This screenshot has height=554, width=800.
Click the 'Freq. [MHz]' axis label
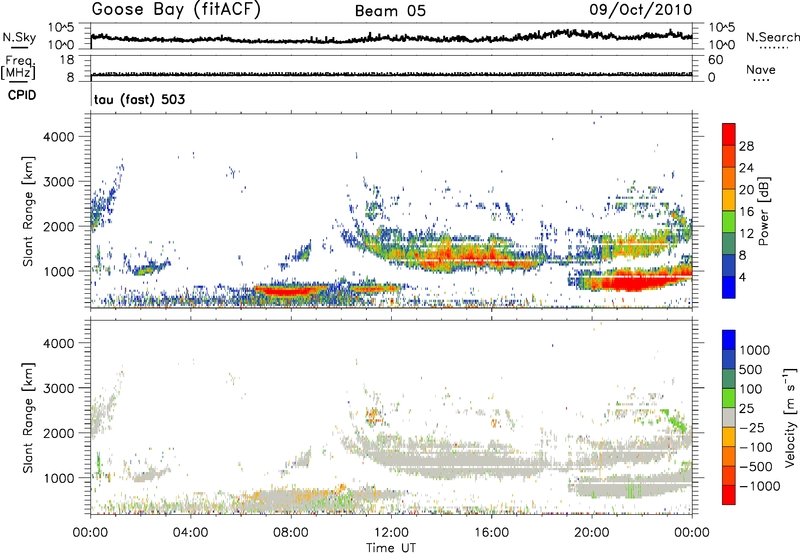tap(19, 67)
